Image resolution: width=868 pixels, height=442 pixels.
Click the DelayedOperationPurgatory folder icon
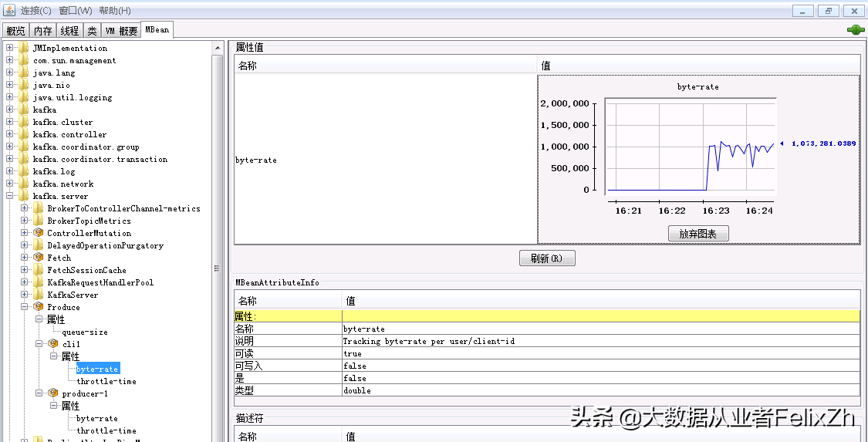tap(38, 245)
